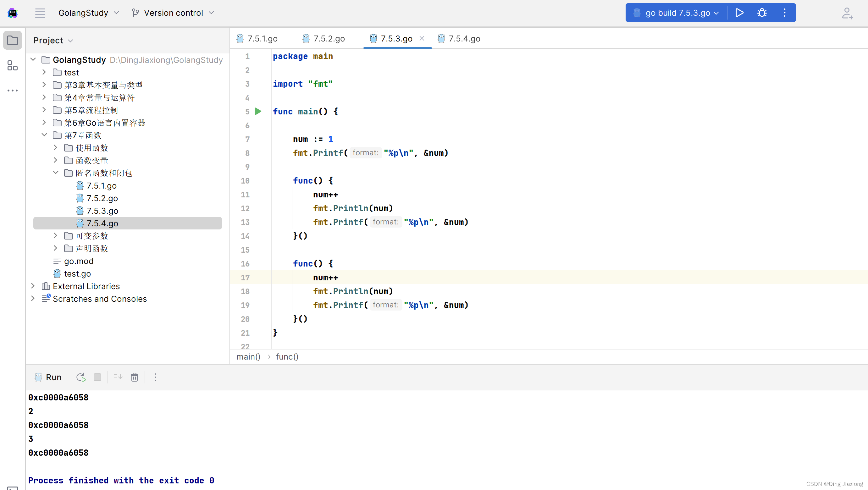
Task: Select the Run tab in bottom panel
Action: click(48, 377)
